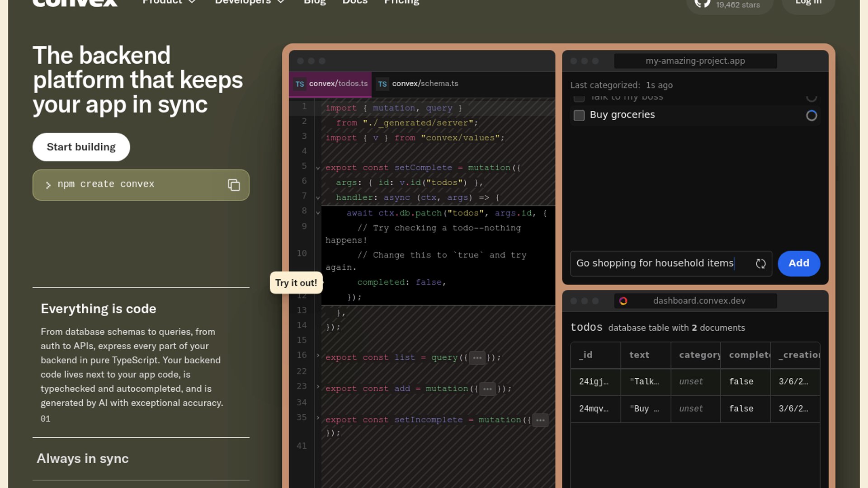The image size is (868, 488).
Task: Toggle the partially hidden boss todo checkbox
Action: point(579,98)
